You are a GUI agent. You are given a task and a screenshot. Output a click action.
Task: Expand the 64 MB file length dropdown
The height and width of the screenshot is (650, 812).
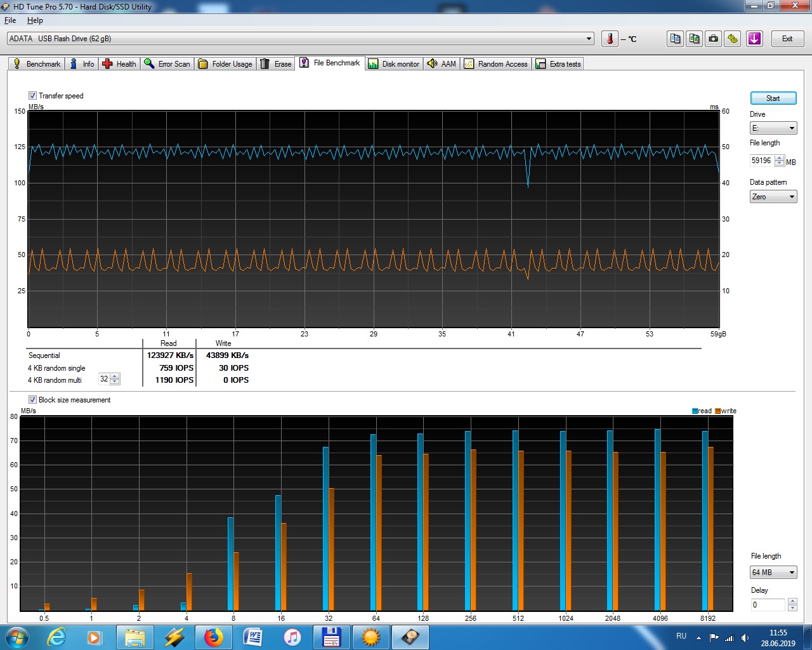[773, 573]
